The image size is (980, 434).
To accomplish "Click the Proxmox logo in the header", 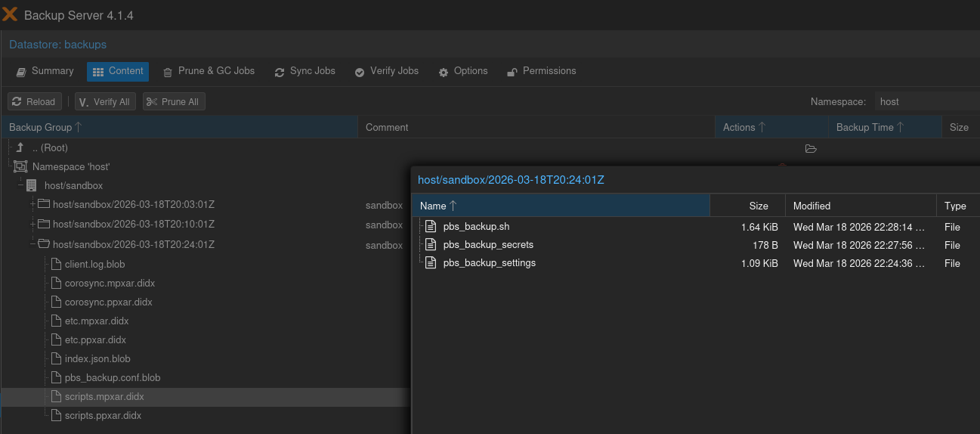I will [x=10, y=15].
